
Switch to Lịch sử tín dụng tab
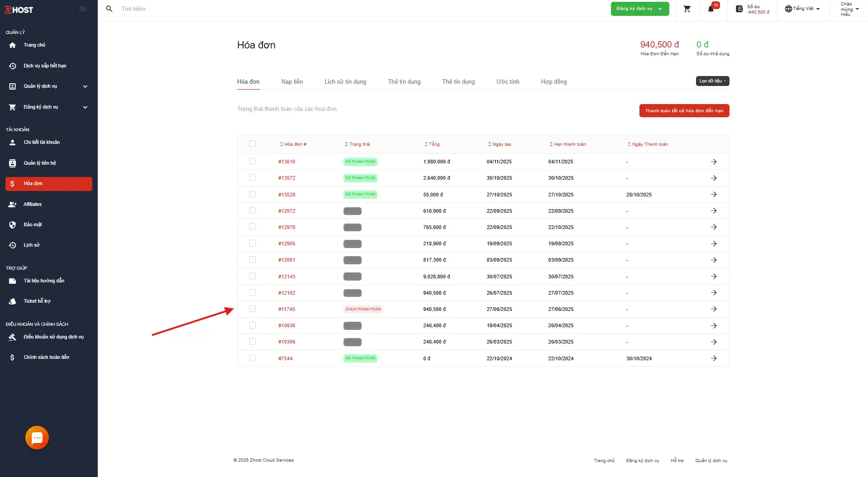345,82
